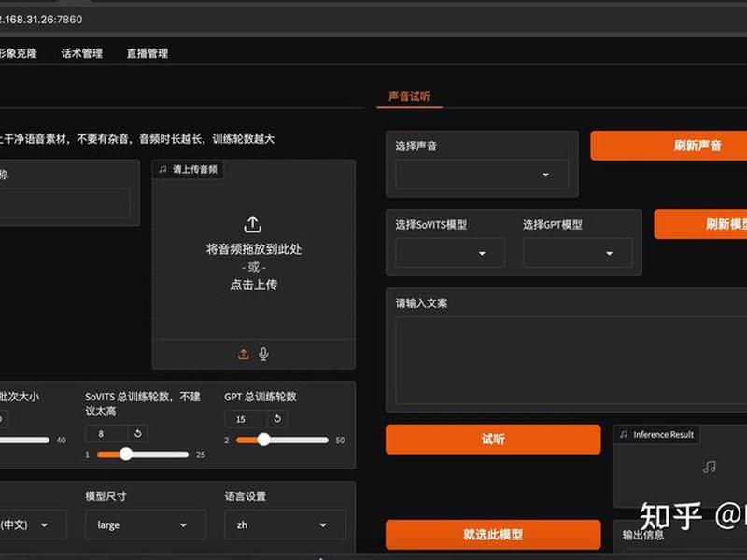Image resolution: width=747 pixels, height=560 pixels.
Task: Click the 试听 button
Action: [x=493, y=439]
